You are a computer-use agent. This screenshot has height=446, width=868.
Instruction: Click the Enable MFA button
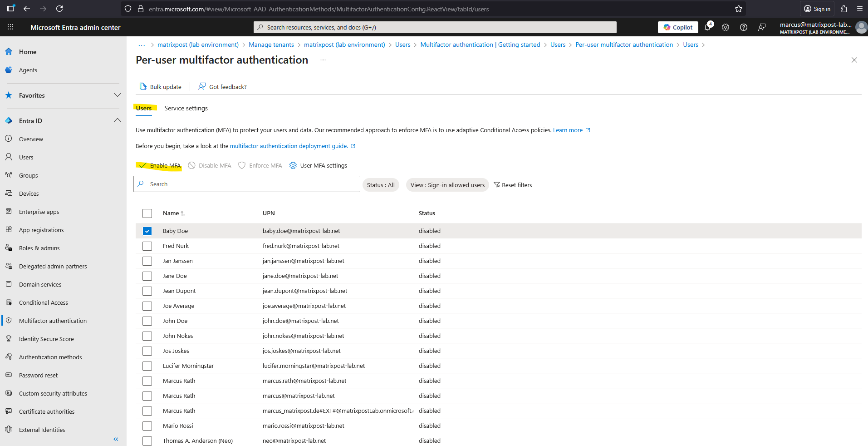(x=160, y=165)
